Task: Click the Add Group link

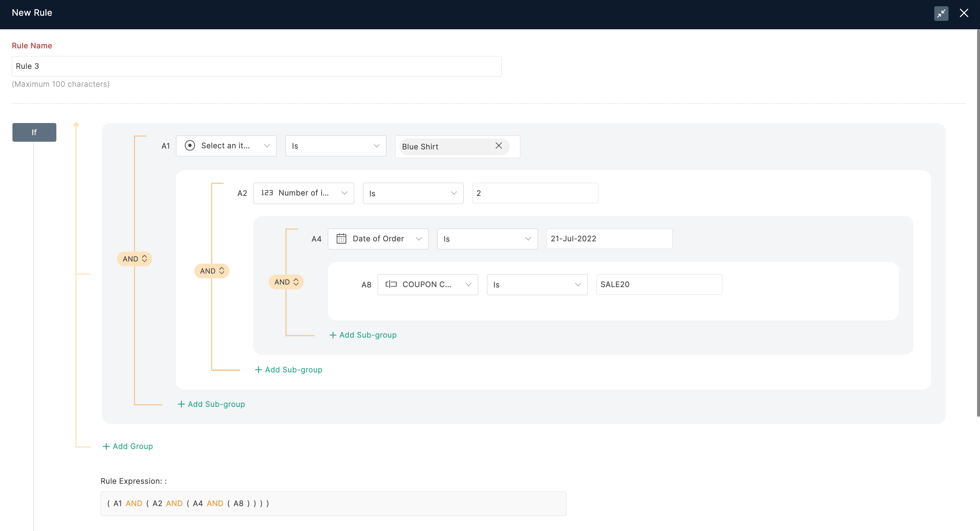Action: pyautogui.click(x=128, y=446)
